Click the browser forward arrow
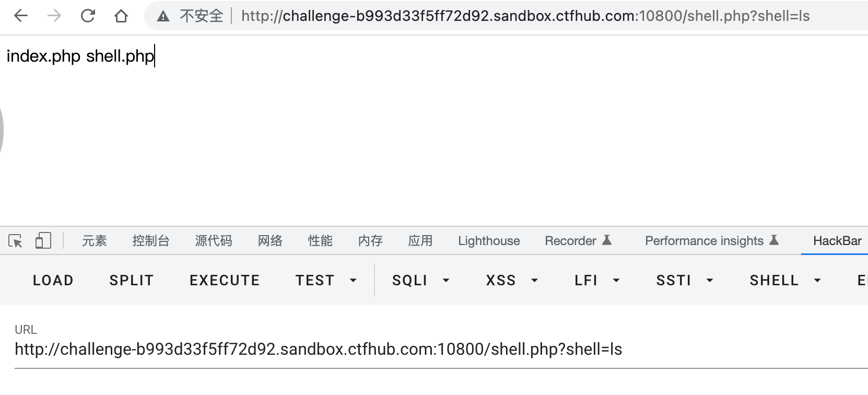This screenshot has width=868, height=395. (54, 16)
